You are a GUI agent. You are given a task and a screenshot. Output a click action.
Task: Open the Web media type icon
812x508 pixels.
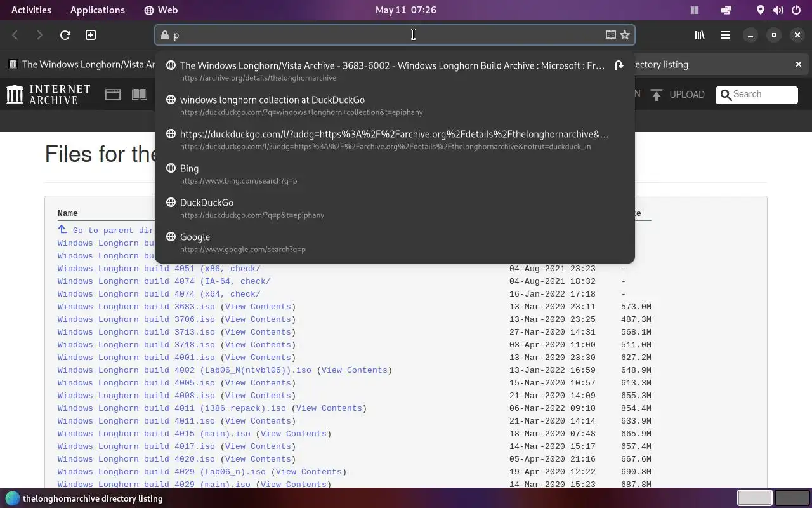point(113,95)
